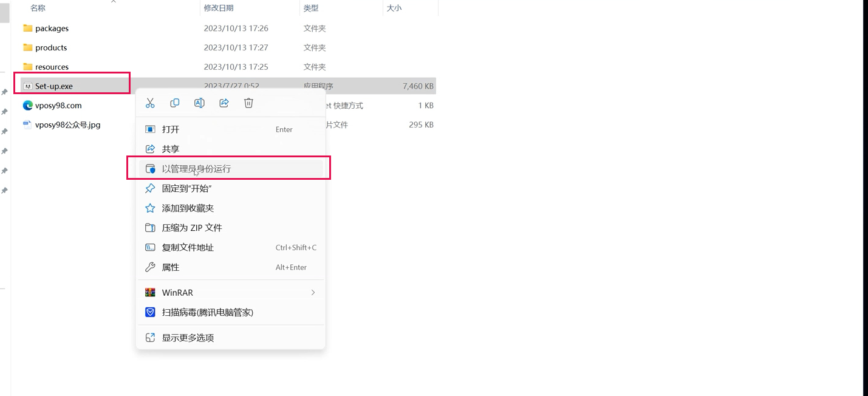
Task: Select the Edge icon for vposy98.com
Action: point(27,106)
